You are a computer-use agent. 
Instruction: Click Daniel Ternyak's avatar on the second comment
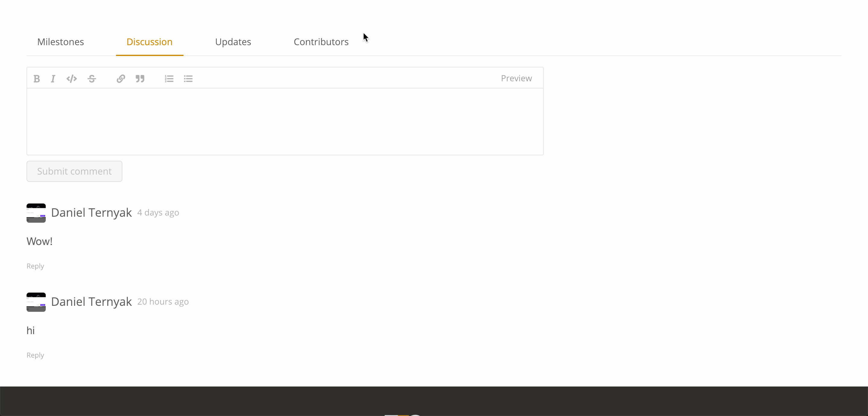pyautogui.click(x=36, y=302)
